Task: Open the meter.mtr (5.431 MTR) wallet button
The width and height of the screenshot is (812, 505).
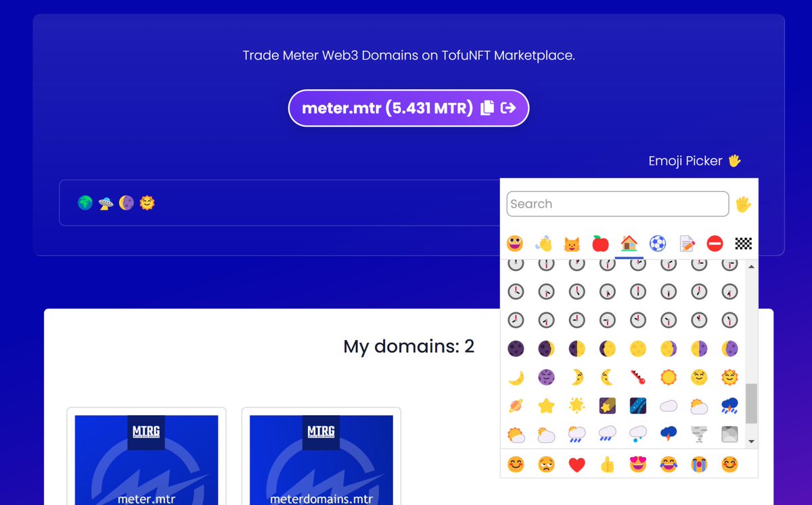Action: [409, 108]
